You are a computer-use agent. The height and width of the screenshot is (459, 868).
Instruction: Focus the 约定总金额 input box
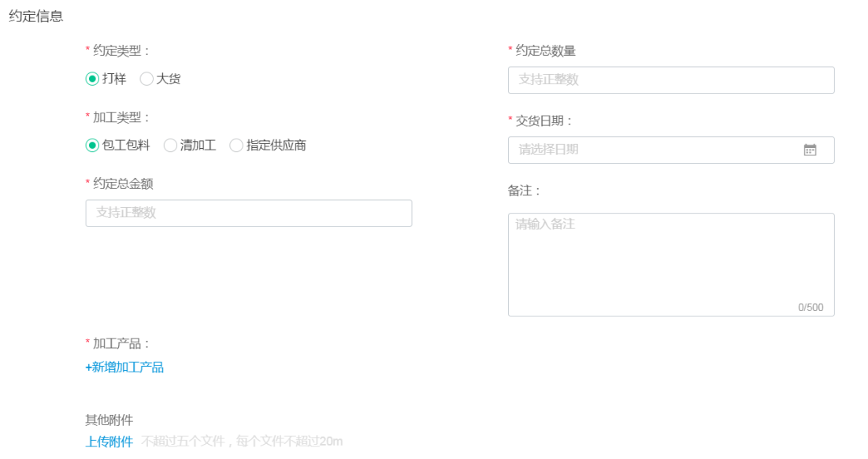coord(249,213)
